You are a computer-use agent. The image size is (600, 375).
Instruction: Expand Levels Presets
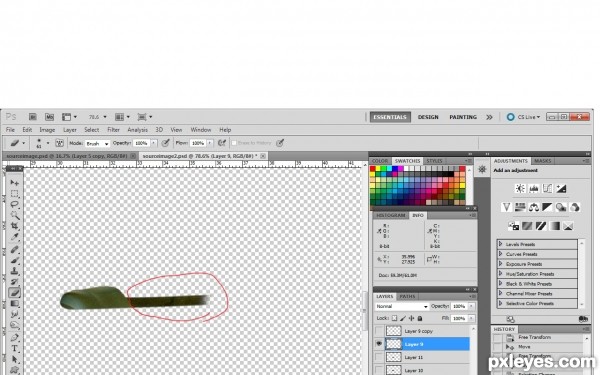click(500, 244)
